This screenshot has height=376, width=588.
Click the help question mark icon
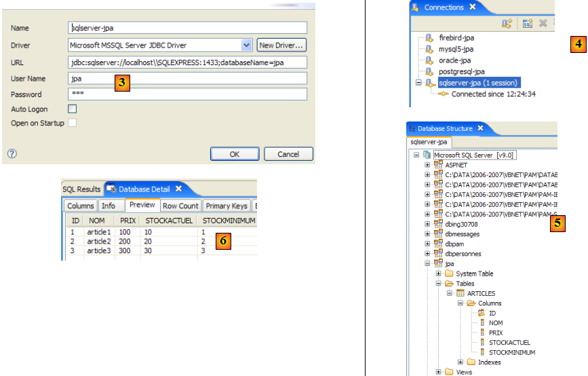pos(12,154)
